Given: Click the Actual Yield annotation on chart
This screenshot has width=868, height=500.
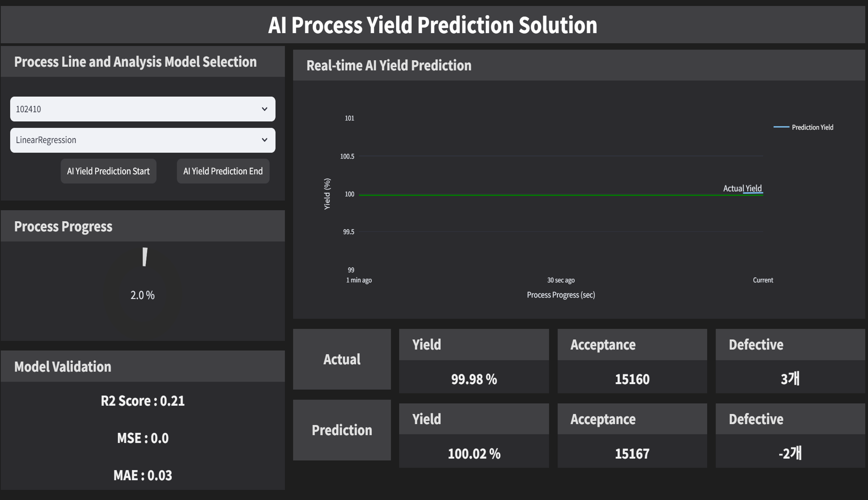Looking at the screenshot, I should pyautogui.click(x=742, y=188).
